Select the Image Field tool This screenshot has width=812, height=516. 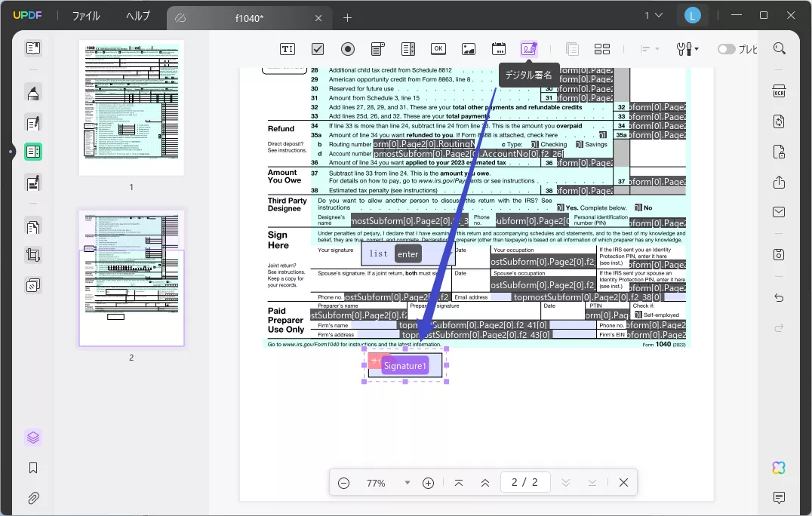coord(469,49)
